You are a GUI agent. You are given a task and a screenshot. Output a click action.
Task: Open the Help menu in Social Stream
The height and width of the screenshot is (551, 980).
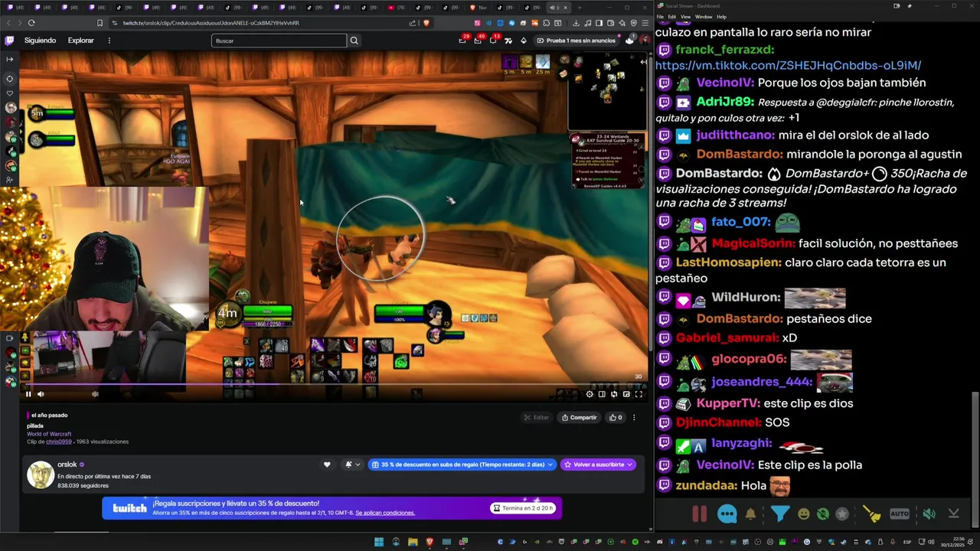[x=722, y=17]
